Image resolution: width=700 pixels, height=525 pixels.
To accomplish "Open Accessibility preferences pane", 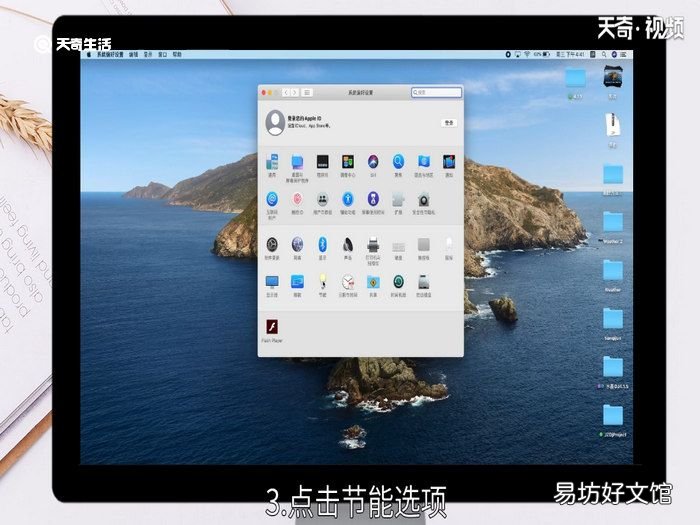I will [348, 199].
